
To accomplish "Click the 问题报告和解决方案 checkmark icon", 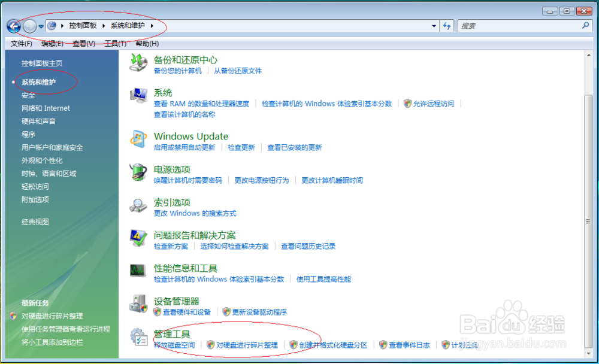I will [138, 238].
